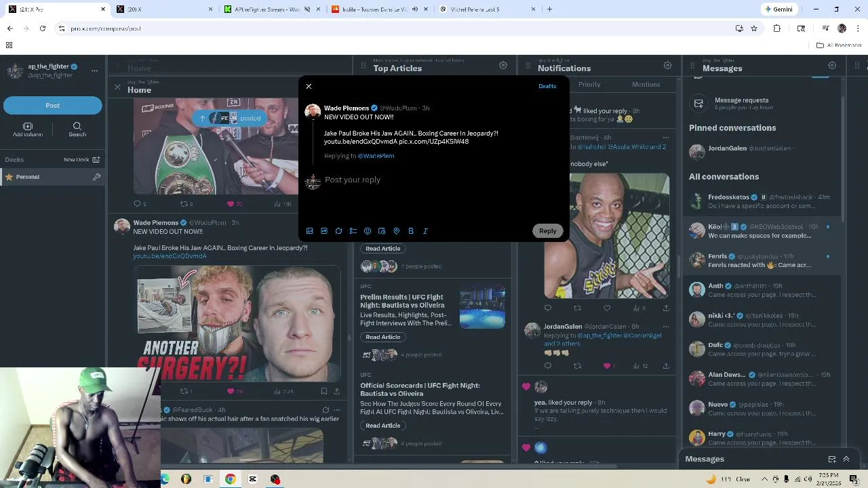The height and width of the screenshot is (488, 868).
Task: Add a new column to the deck
Action: pos(28,129)
